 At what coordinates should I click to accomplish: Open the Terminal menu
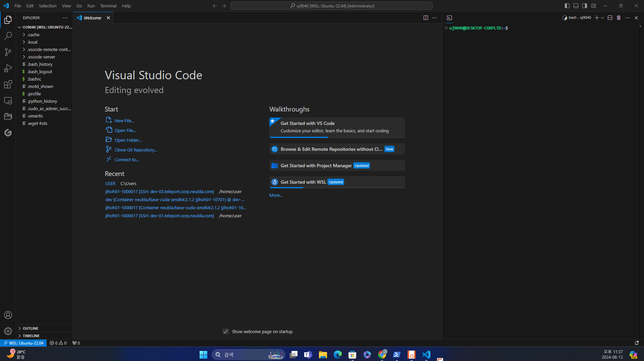point(108,6)
